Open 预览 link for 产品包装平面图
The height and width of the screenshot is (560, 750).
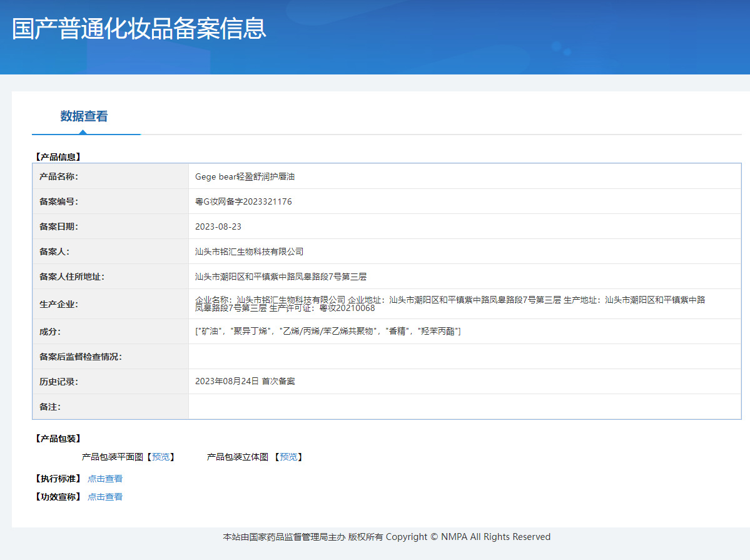pyautogui.click(x=161, y=457)
